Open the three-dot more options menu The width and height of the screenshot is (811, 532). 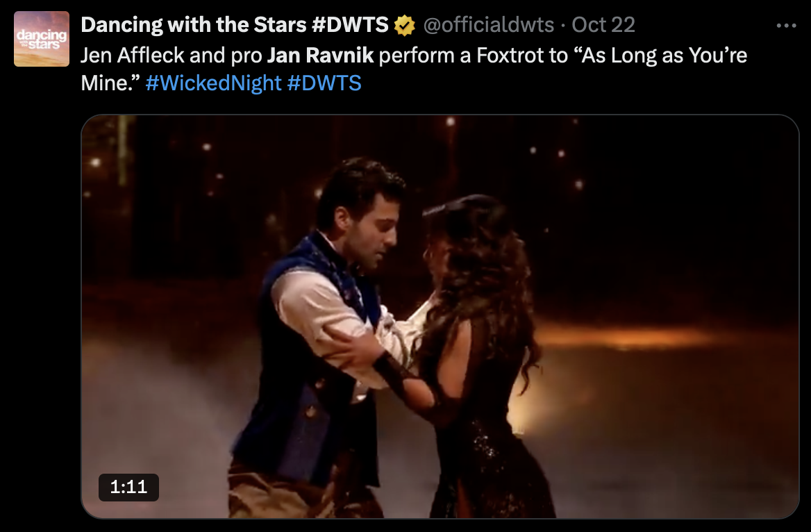pos(786,26)
